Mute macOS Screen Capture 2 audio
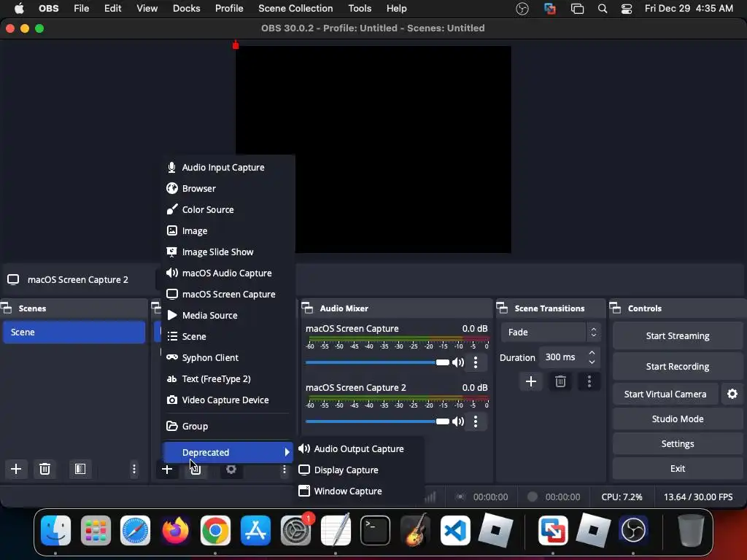Image resolution: width=747 pixels, height=560 pixels. 458,421
